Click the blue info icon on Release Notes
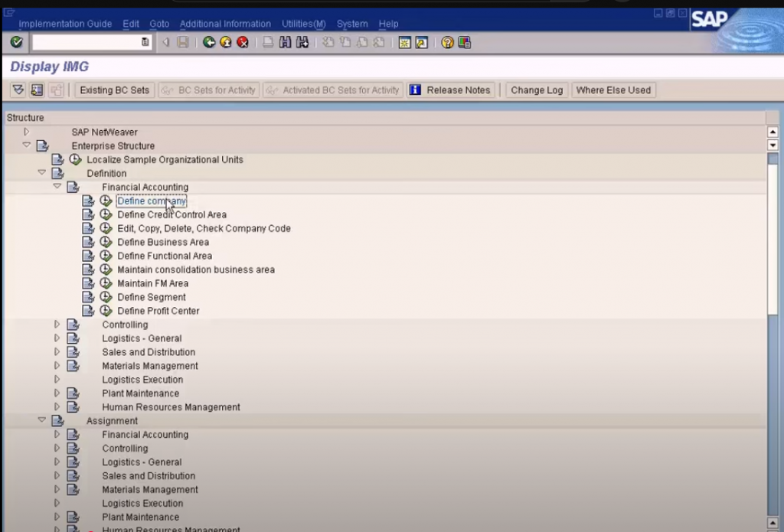784x532 pixels. point(415,90)
